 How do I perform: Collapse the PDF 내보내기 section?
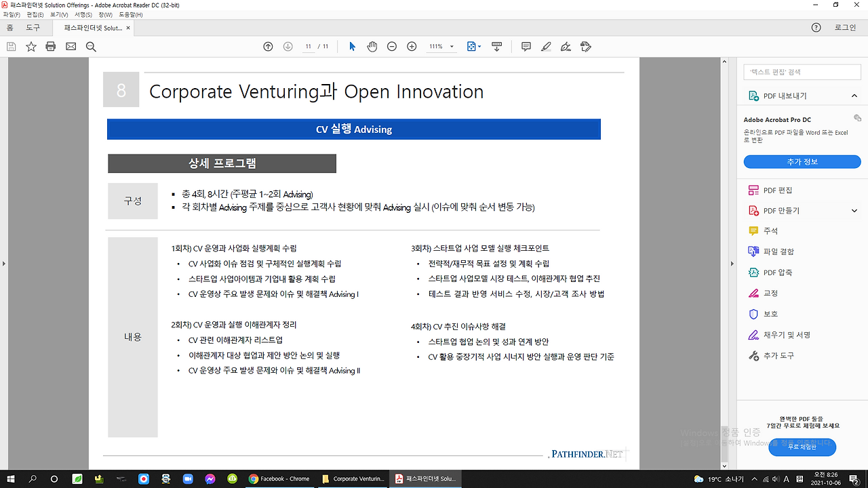(x=854, y=96)
